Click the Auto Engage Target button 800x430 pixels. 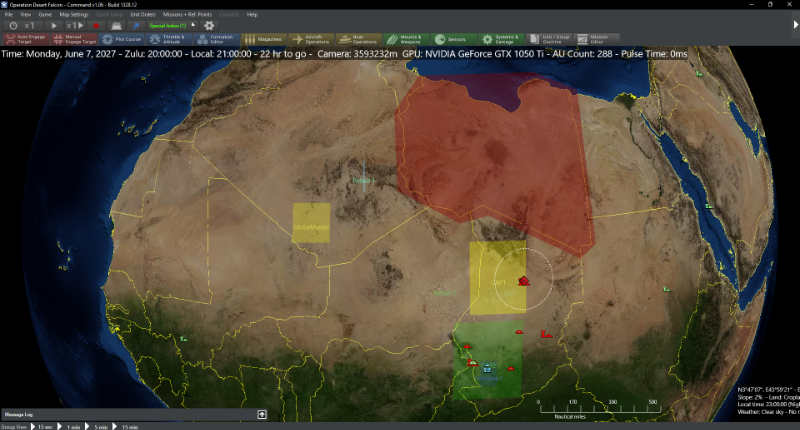(26, 39)
